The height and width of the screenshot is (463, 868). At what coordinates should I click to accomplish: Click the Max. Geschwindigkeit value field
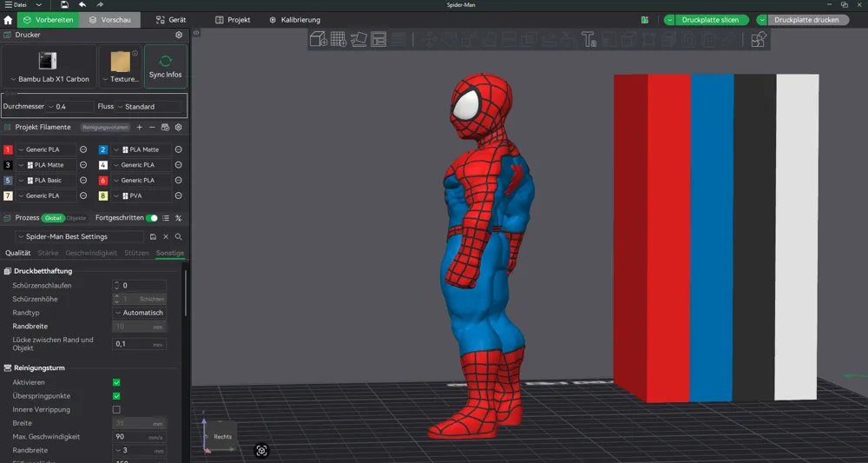[139, 437]
